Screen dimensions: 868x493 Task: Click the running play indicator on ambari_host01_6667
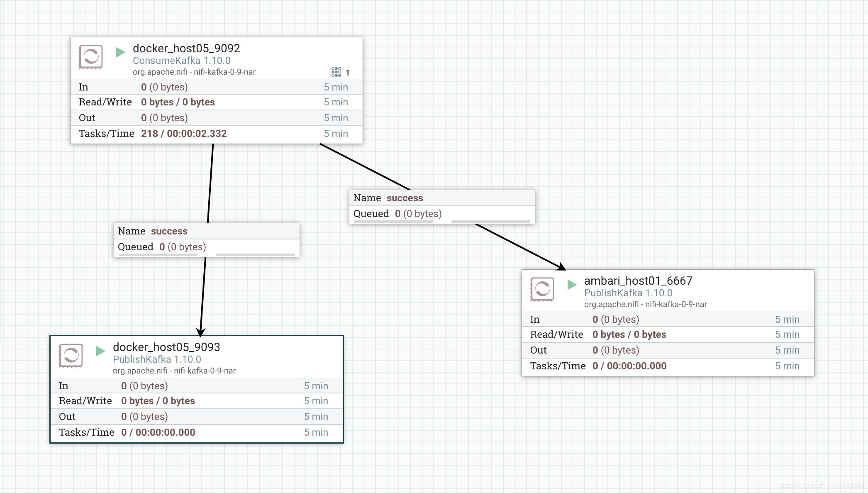[x=572, y=284]
